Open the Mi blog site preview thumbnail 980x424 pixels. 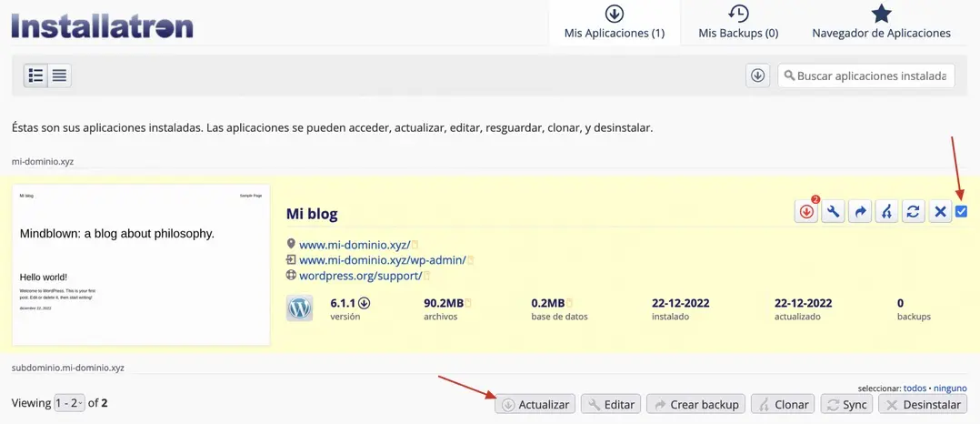tap(141, 265)
